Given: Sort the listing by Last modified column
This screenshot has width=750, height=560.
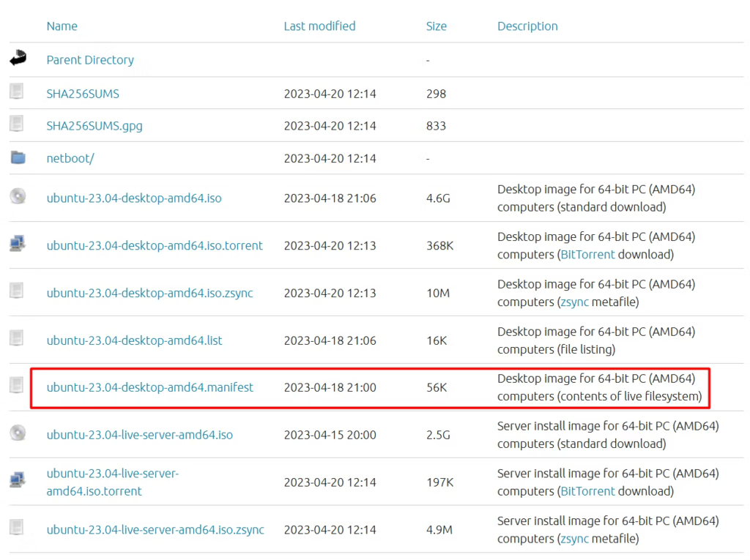Looking at the screenshot, I should [x=319, y=26].
